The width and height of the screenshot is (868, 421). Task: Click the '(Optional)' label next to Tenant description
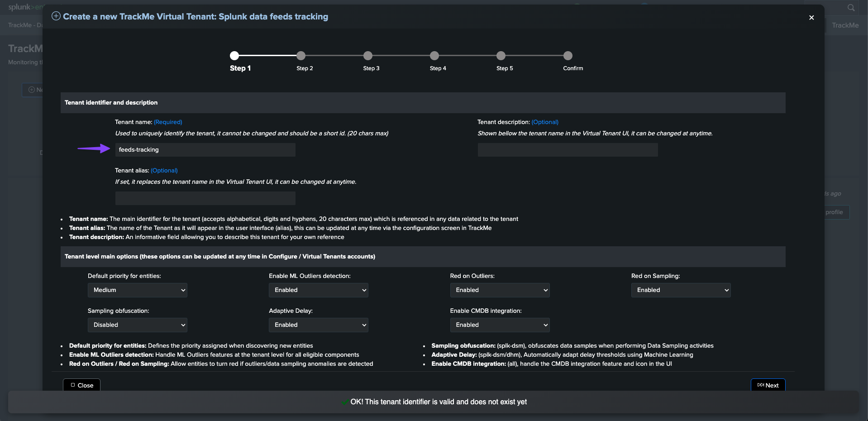pyautogui.click(x=545, y=122)
